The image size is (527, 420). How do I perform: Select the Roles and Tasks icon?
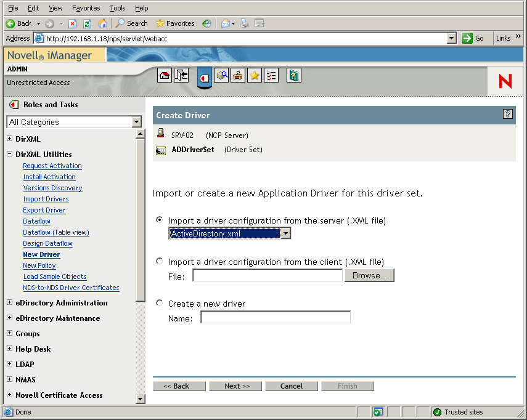pyautogui.click(x=205, y=75)
